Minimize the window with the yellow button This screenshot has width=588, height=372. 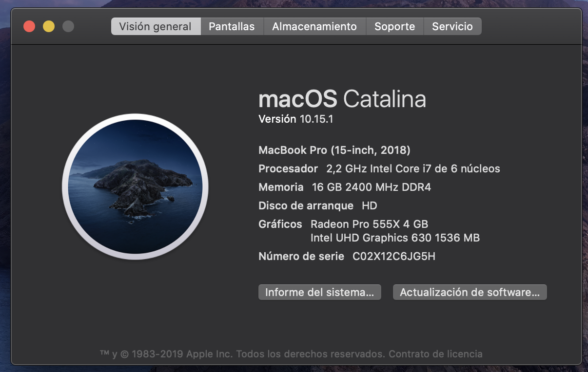(49, 26)
